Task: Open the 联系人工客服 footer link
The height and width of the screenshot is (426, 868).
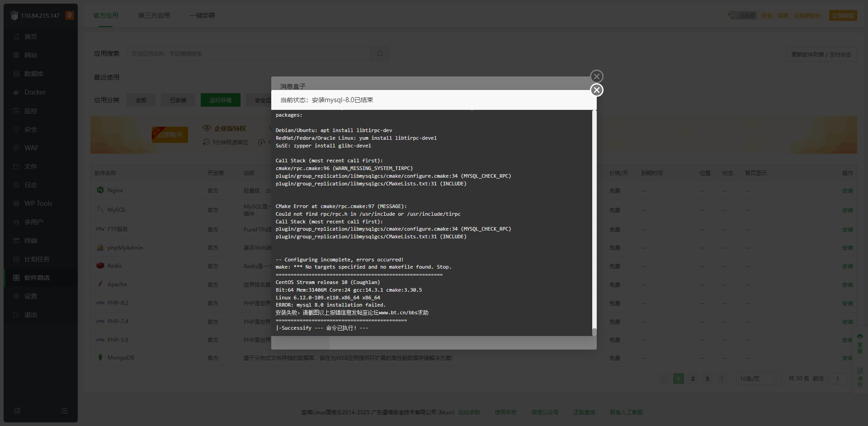Action: (x=626, y=412)
